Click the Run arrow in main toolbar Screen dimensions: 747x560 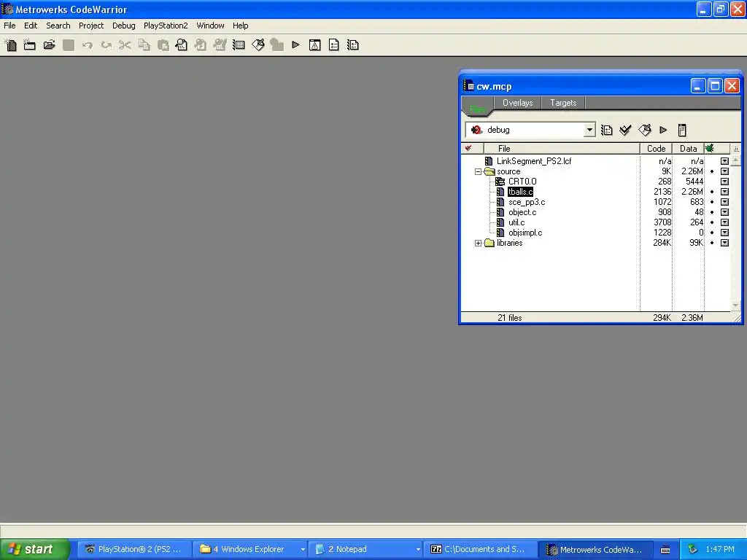[x=296, y=45]
